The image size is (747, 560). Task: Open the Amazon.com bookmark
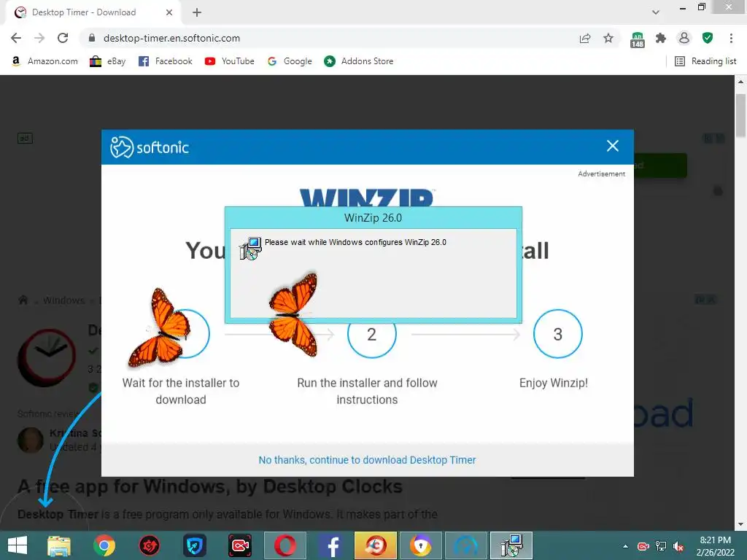coord(44,61)
